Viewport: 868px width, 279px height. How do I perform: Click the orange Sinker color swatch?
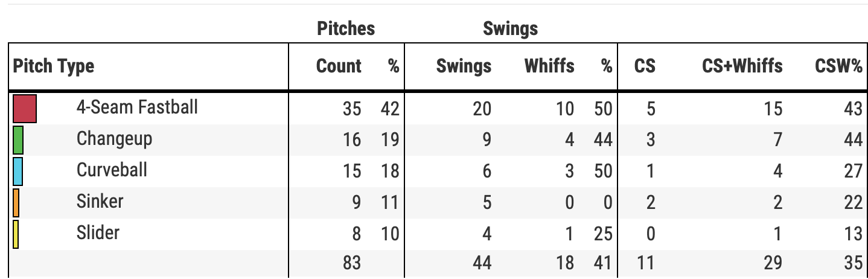click(x=16, y=202)
